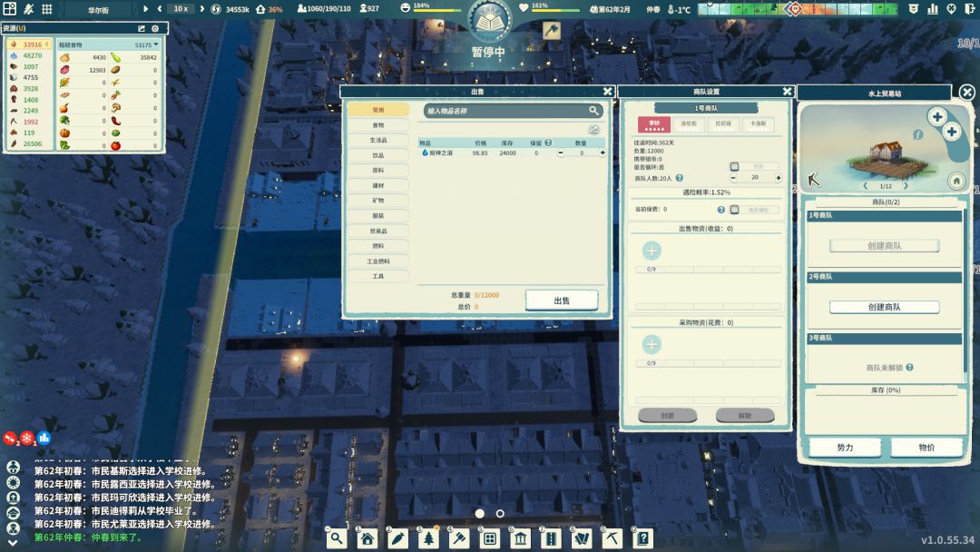Click the 解散 disband button
The image size is (980, 552).
[745, 415]
